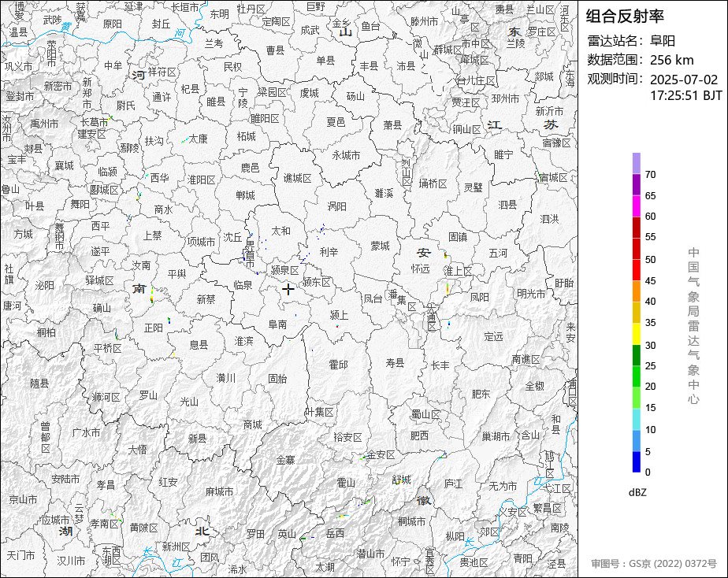This screenshot has width=728, height=578.
Task: Click the observation date 2025-07-02
Action: (x=684, y=80)
